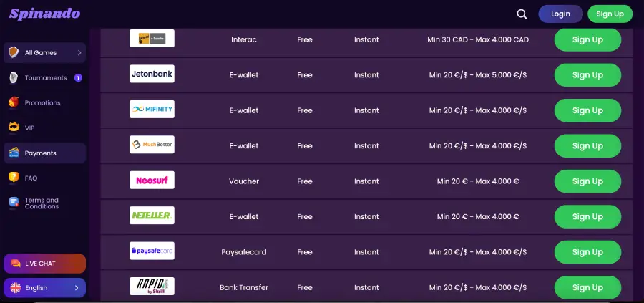Image resolution: width=644 pixels, height=303 pixels.
Task: Click the search magnifier icon
Action: [x=522, y=14]
